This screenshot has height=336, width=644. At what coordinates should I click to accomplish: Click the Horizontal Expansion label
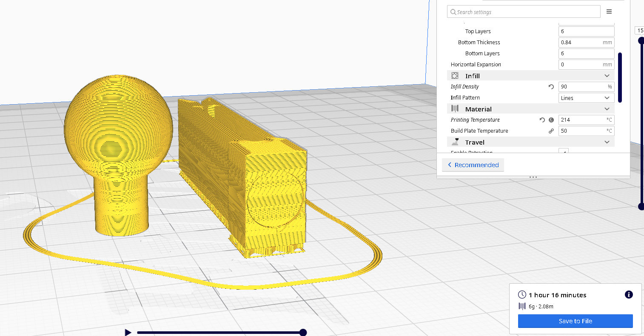pyautogui.click(x=476, y=65)
